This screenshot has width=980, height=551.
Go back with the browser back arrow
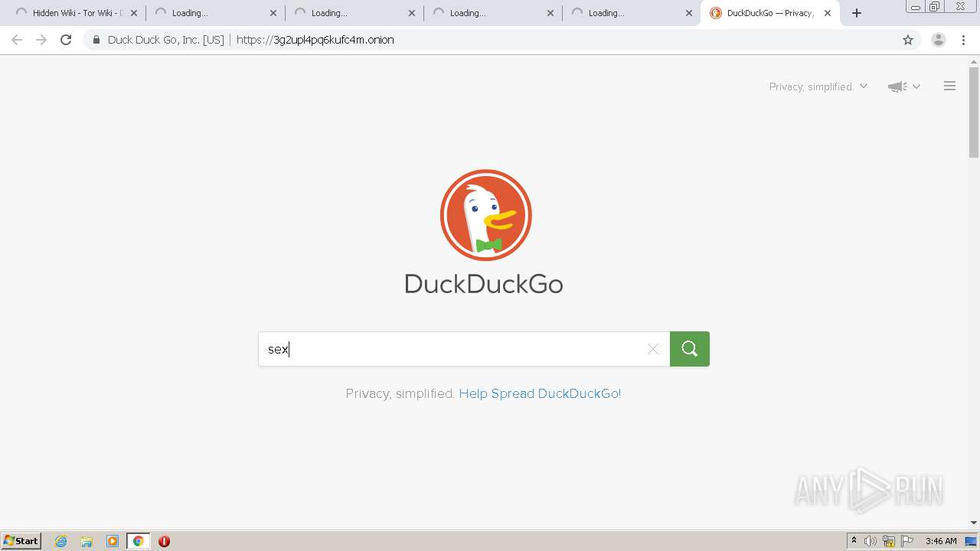click(17, 40)
